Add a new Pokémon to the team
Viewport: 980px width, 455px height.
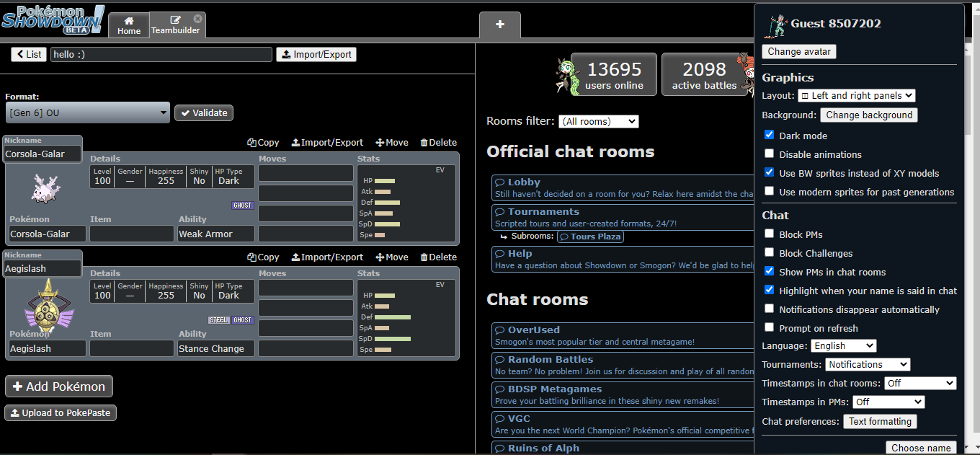click(x=59, y=386)
